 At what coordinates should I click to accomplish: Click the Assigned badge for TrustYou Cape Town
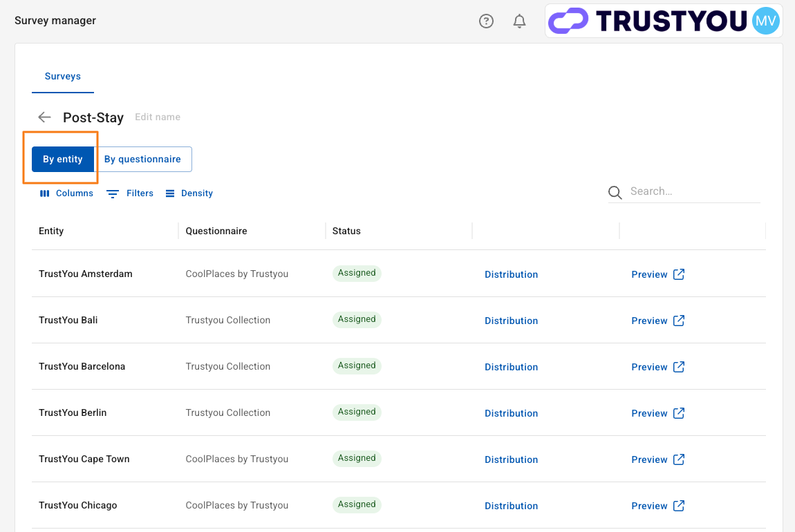click(357, 458)
